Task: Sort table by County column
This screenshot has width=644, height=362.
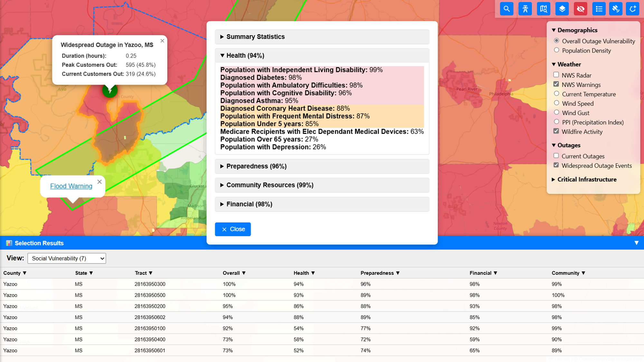Action: pos(15,273)
